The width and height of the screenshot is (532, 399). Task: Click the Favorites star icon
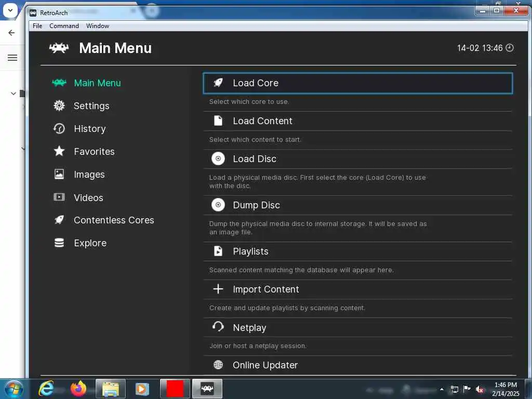point(59,151)
